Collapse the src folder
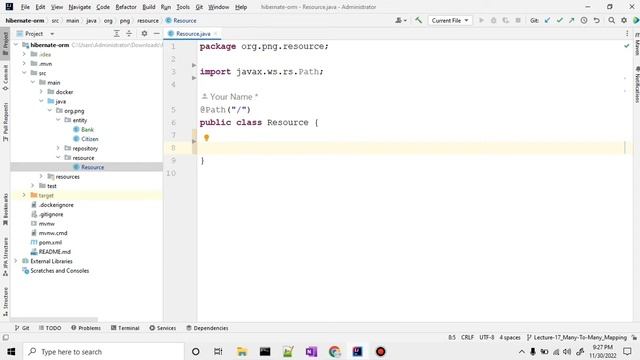The height and width of the screenshot is (360, 640). 24,73
